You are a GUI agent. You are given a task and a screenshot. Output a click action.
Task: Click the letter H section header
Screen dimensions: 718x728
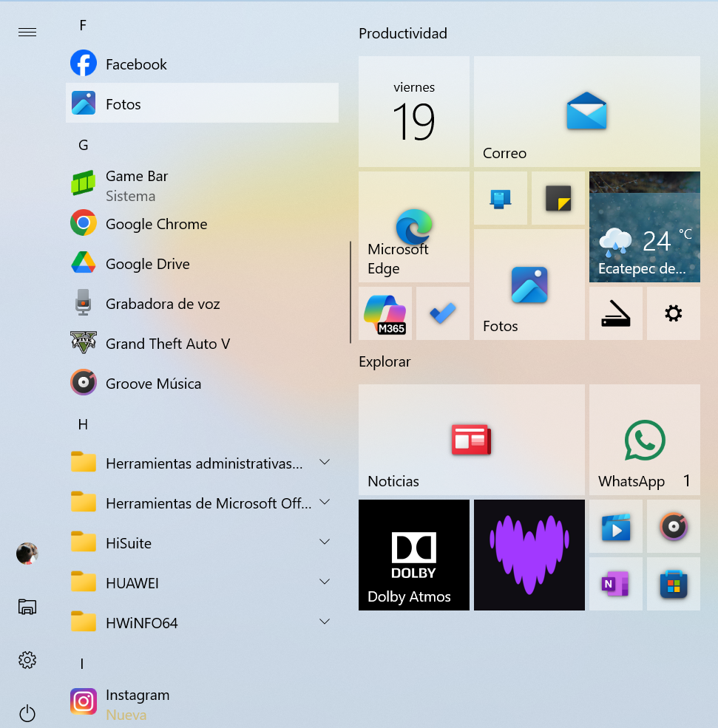[83, 424]
